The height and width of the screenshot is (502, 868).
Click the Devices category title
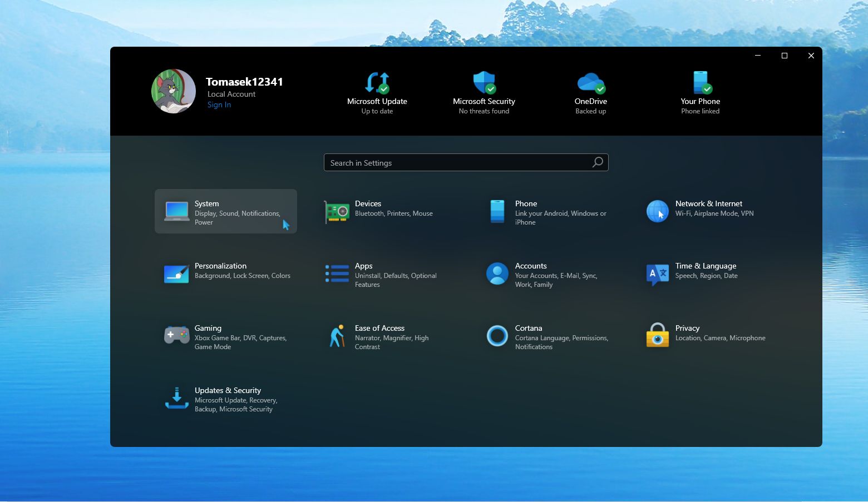pyautogui.click(x=368, y=203)
